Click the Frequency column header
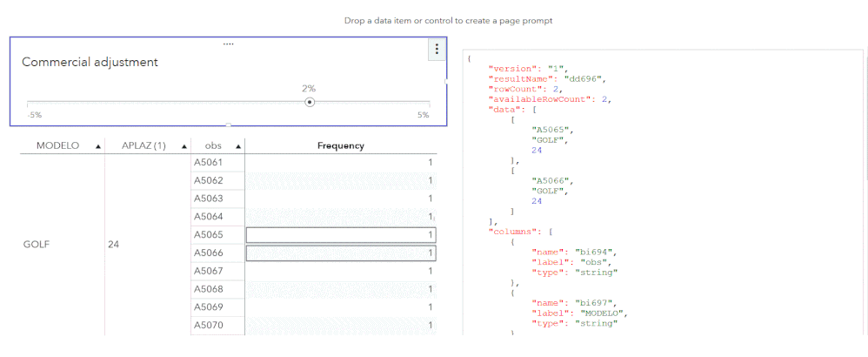The height and width of the screenshot is (357, 868). point(340,145)
